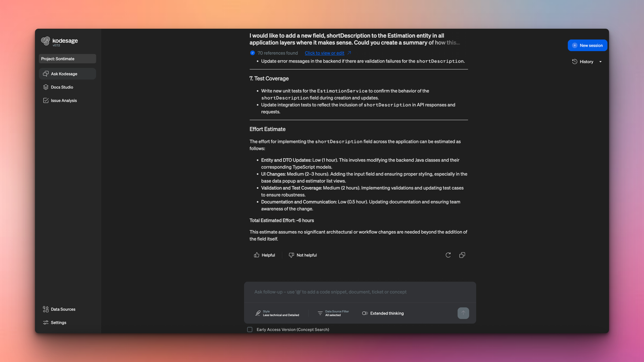Toggle Extended thinking switch
Image resolution: width=644 pixels, height=362 pixels.
point(365,313)
